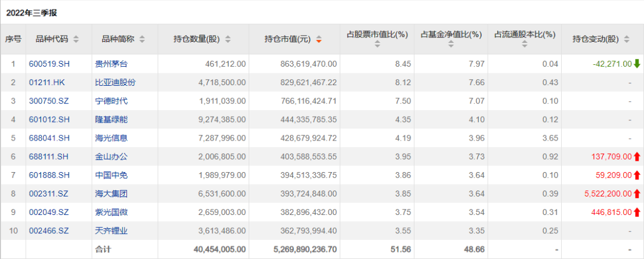Screen dimensions: 644x259
Task: Click green down arrow in 贵州茅台 row
Action: coord(637,64)
